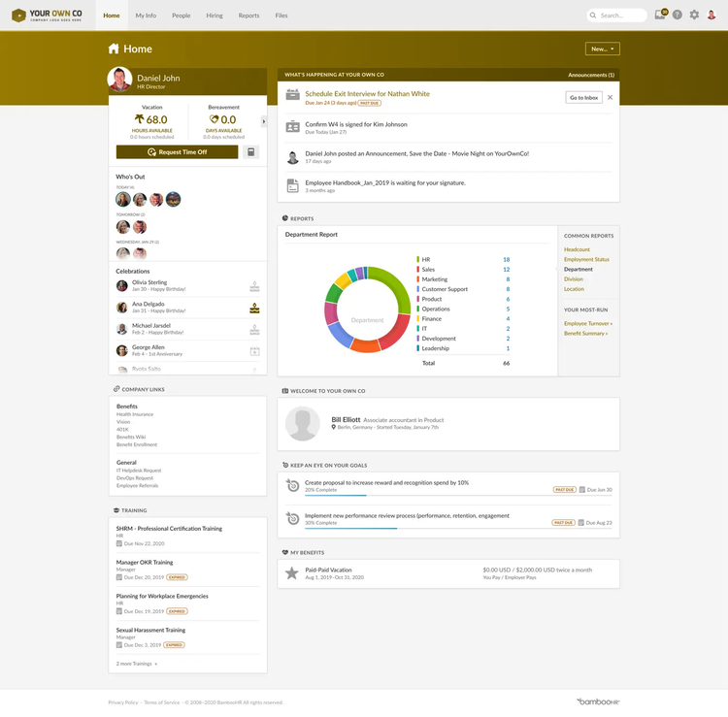Open the Benefit Summary report link
Screen dimensions: 728x717
(585, 333)
